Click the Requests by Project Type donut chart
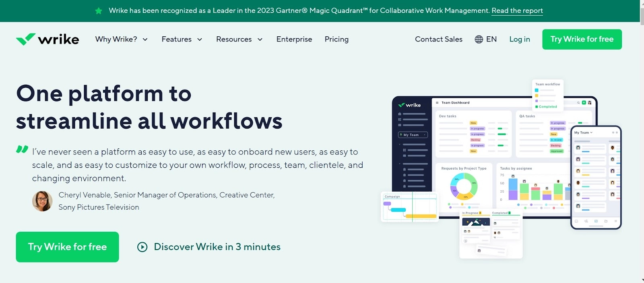 coord(464,186)
